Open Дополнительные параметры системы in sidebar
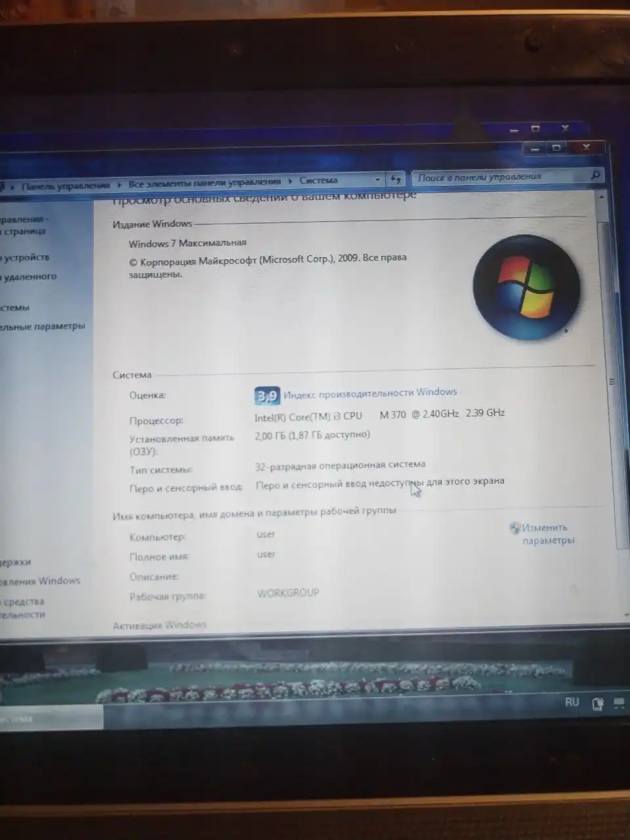This screenshot has height=840, width=630. [x=43, y=325]
